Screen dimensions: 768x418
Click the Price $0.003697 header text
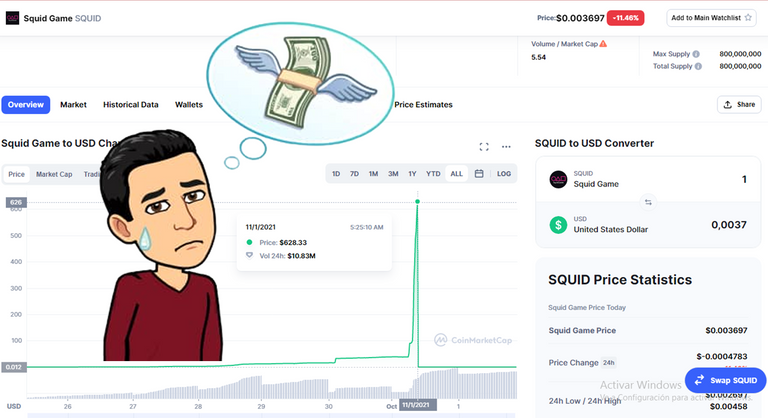[571, 18]
